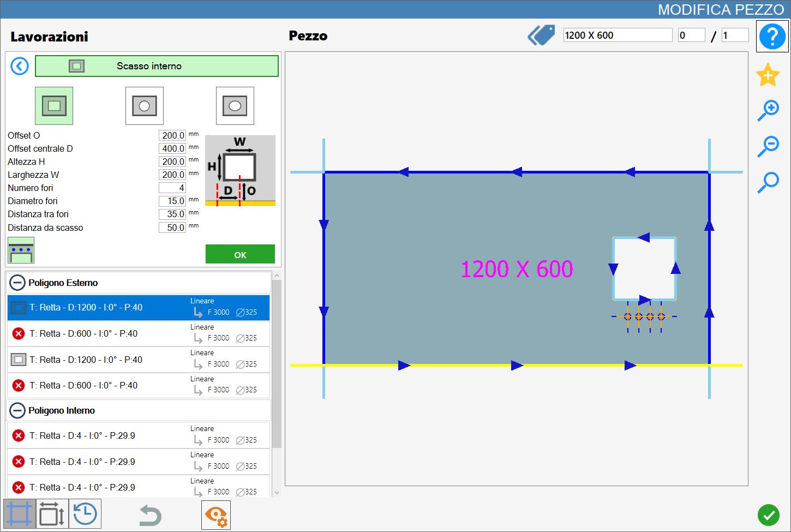791x532 pixels.
Task: Edit the Offset O value field
Action: 172,135
